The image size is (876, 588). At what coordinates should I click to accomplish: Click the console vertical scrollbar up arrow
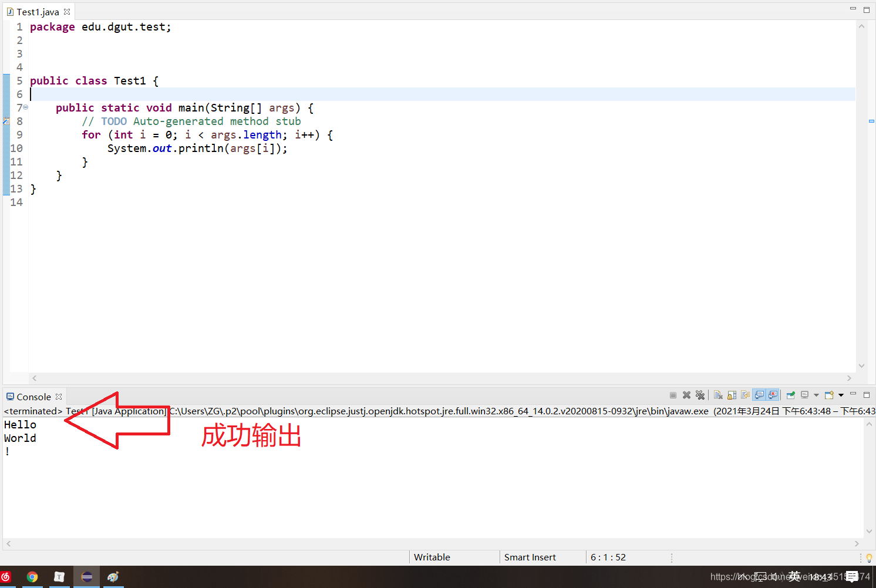point(869,424)
